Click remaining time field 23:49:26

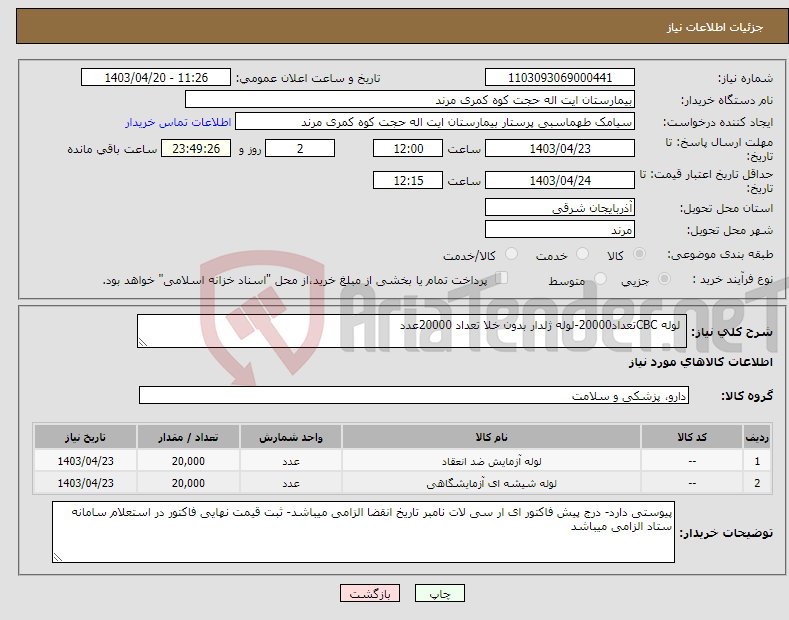[196, 148]
